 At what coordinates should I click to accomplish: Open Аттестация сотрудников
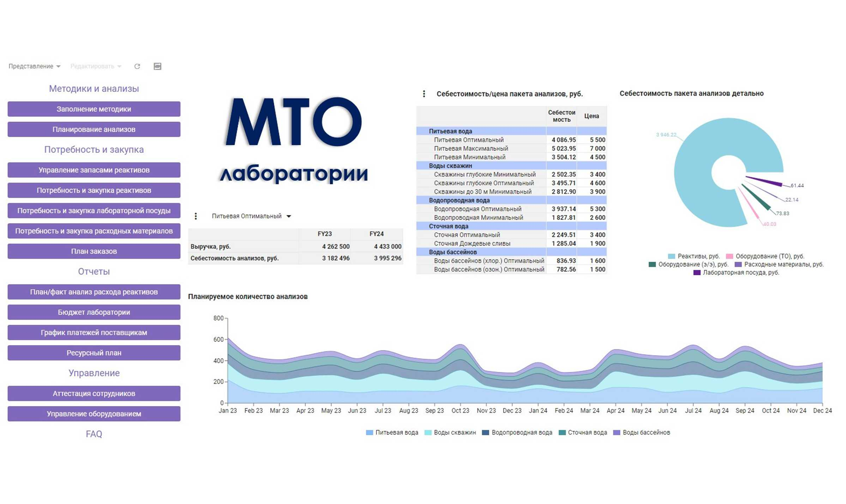(94, 393)
